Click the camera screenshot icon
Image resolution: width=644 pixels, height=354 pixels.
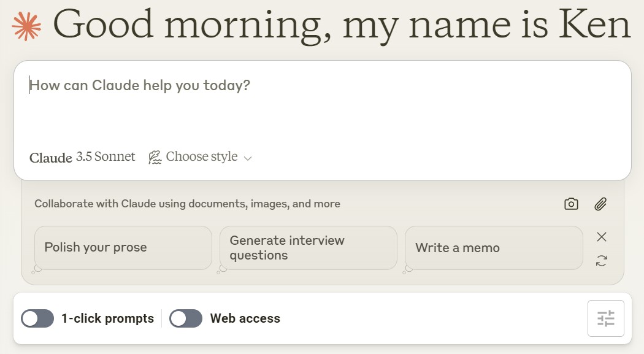click(x=571, y=204)
